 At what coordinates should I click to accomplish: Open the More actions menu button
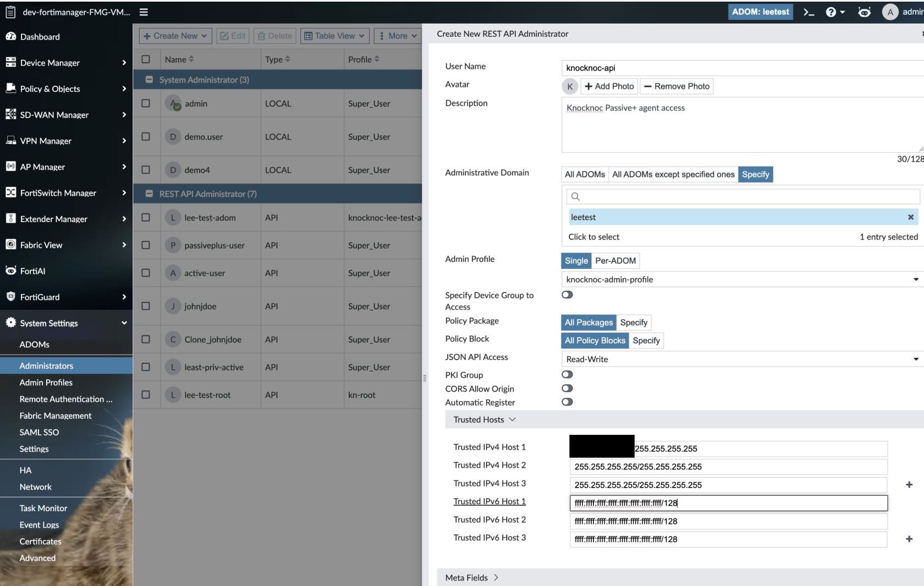click(x=398, y=36)
